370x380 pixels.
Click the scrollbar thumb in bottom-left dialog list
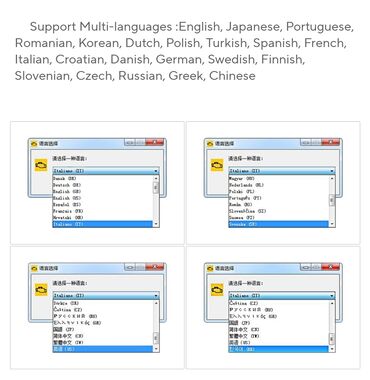point(156,338)
